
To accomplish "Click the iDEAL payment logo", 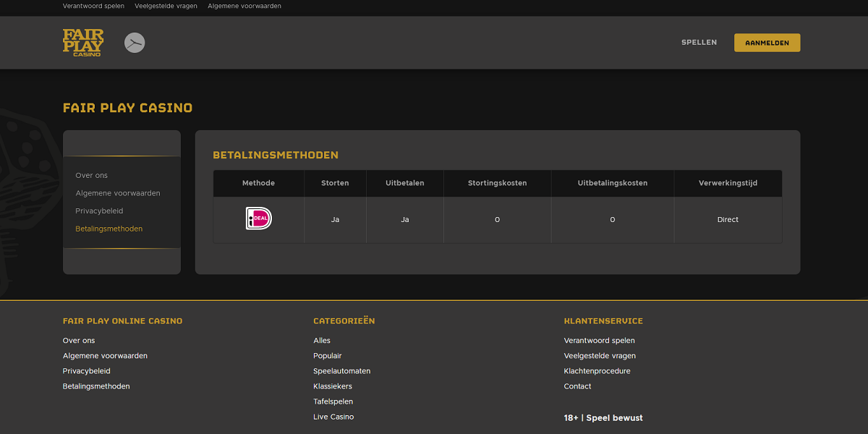I will [258, 219].
